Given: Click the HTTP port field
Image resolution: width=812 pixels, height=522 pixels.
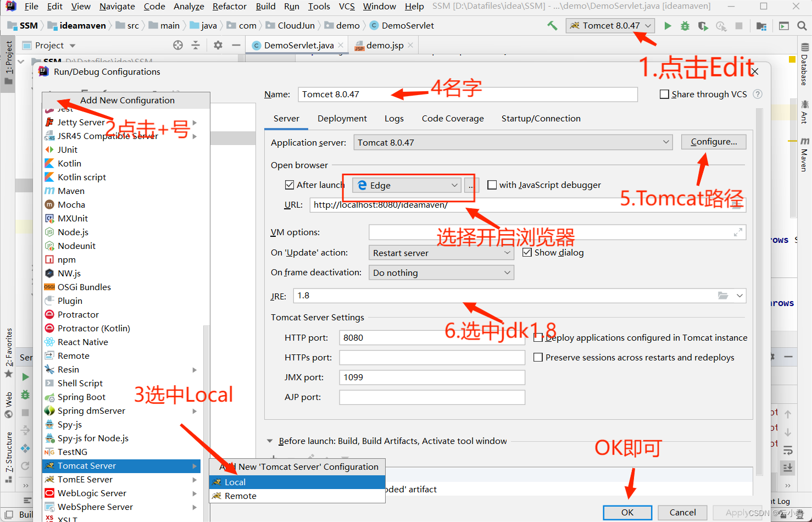Looking at the screenshot, I should click(x=432, y=337).
